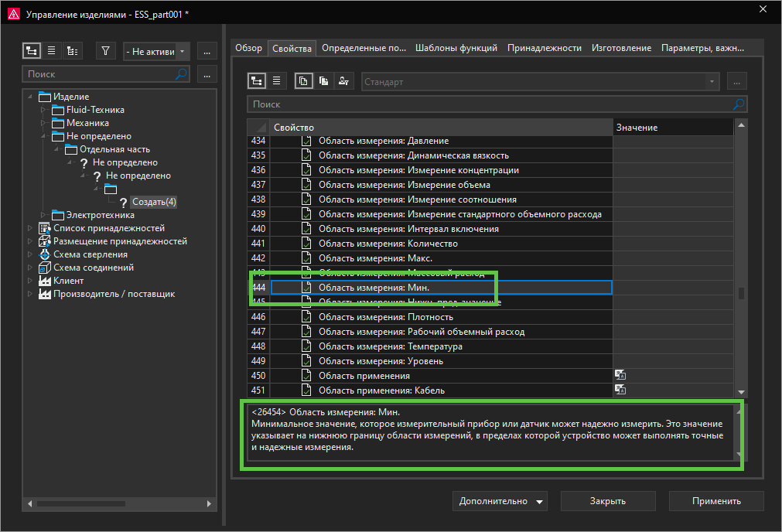This screenshot has width=782, height=532.
Task: Expand the Механика node
Action: point(43,123)
